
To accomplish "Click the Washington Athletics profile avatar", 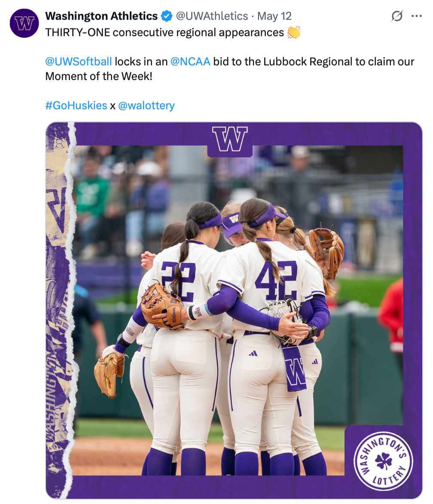I will tap(24, 23).
